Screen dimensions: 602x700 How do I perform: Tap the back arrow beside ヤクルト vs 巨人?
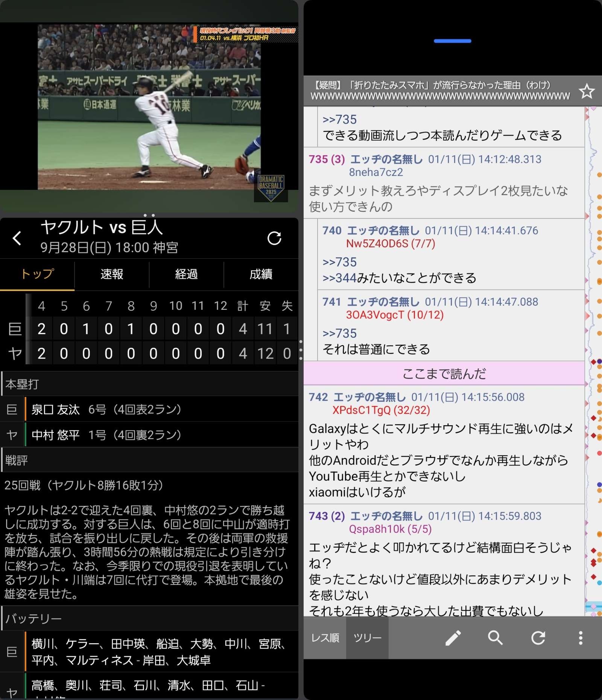click(x=17, y=238)
